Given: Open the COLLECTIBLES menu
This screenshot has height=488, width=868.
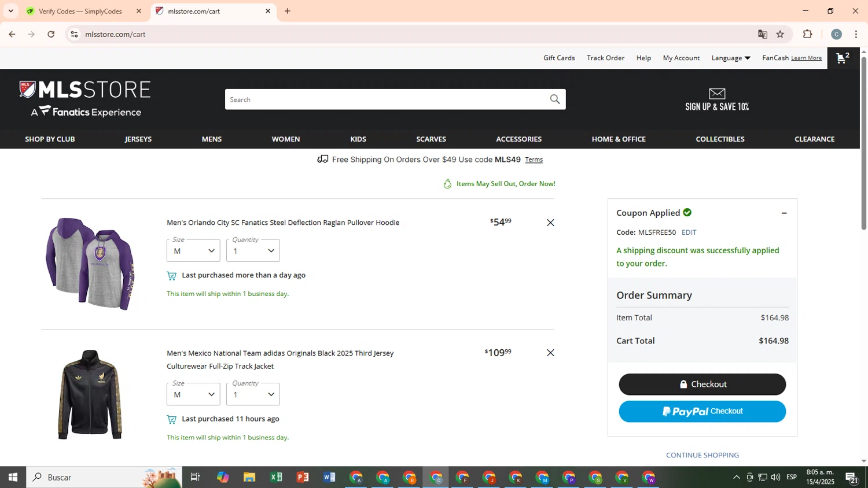Looking at the screenshot, I should [720, 139].
